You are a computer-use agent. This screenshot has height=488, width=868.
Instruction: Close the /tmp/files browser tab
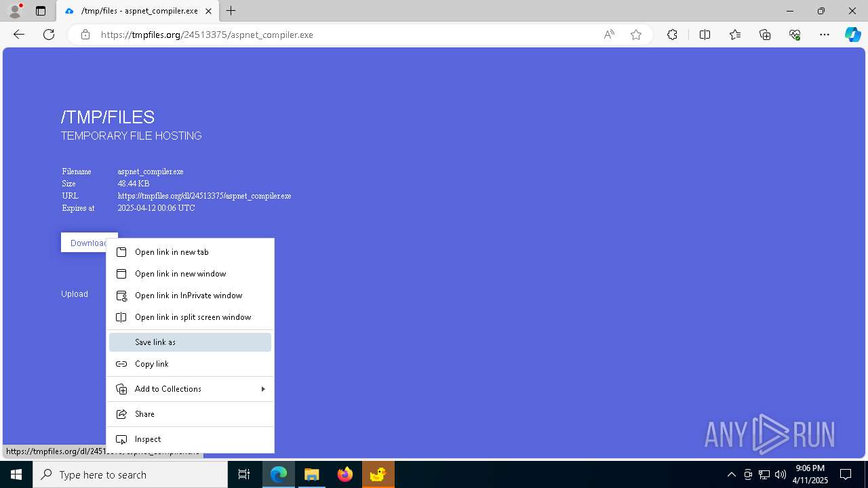208,11
